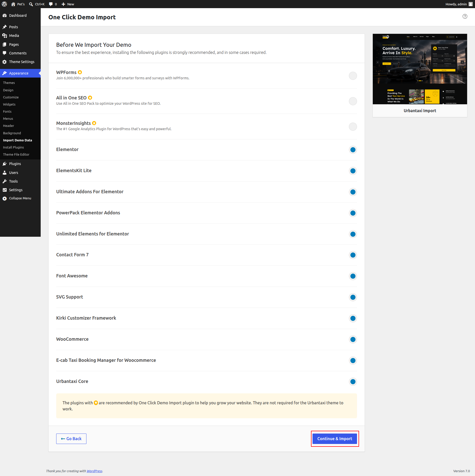The width and height of the screenshot is (475, 476).
Task: Toggle the Elementor plugin selection
Action: click(353, 150)
